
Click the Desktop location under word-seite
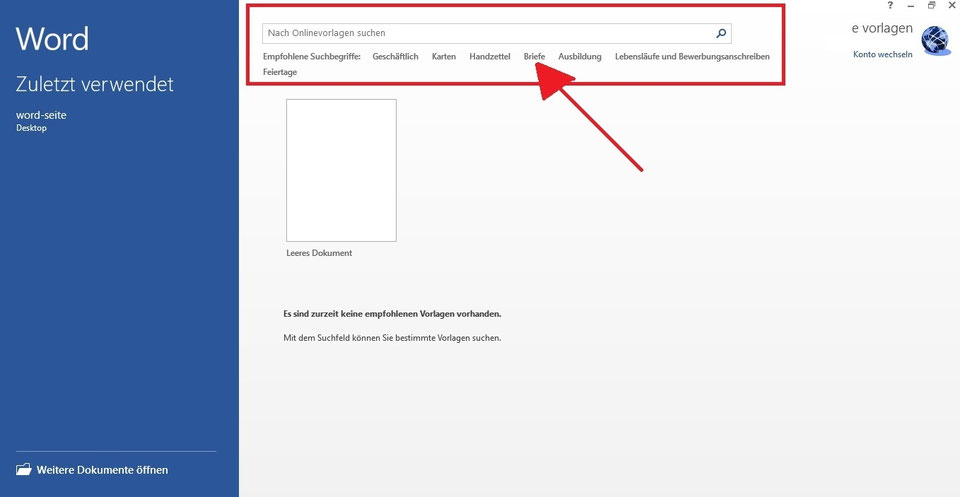(x=31, y=128)
